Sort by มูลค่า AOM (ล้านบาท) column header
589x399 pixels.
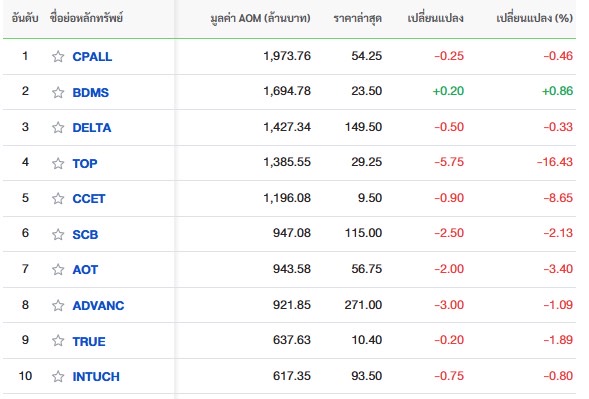pos(260,18)
